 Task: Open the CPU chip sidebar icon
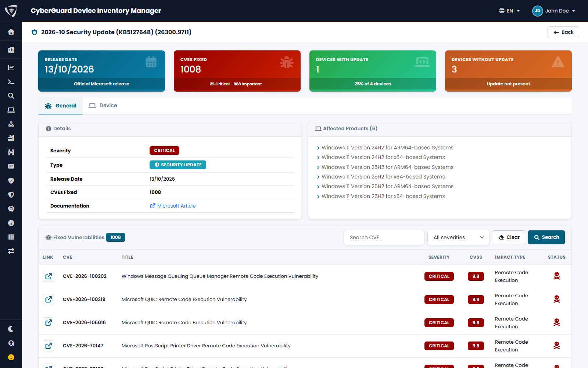11,209
